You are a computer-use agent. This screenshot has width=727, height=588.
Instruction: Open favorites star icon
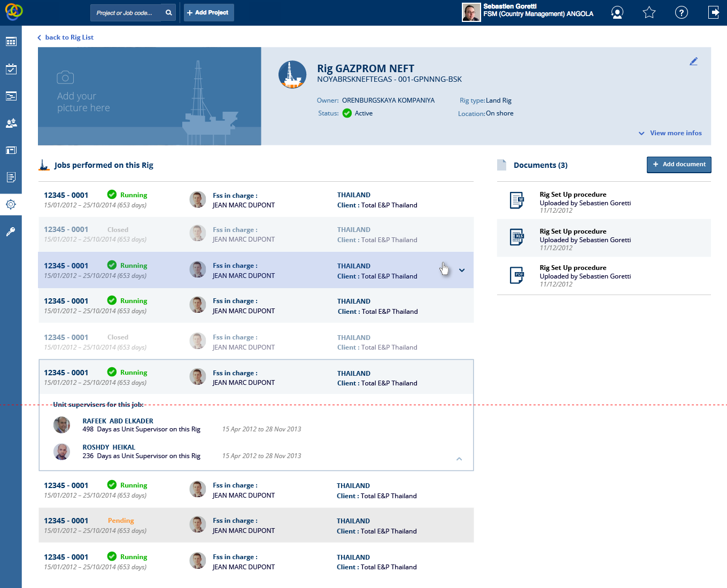649,12
